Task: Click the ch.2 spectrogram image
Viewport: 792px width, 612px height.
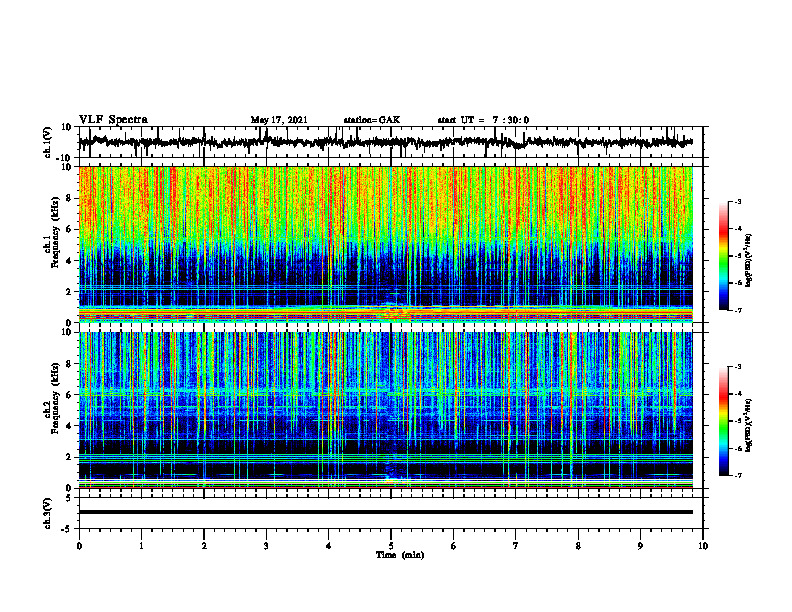Action: point(386,410)
